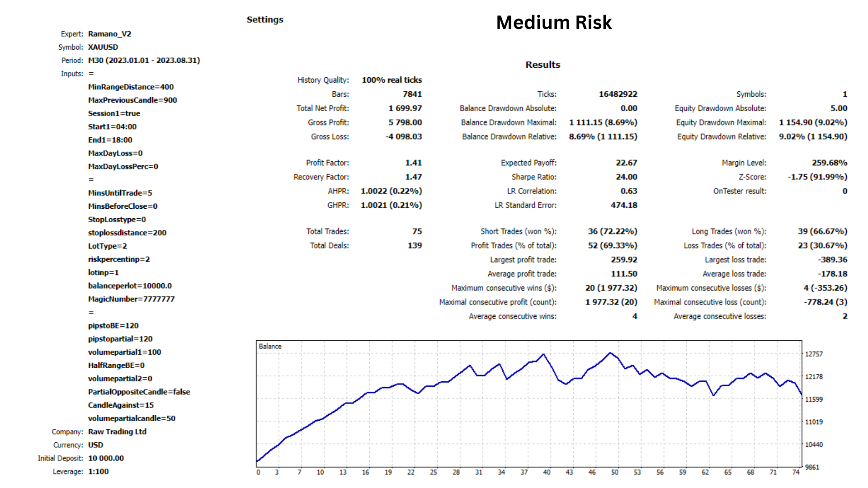Viewport: 868px width, 488px height.
Task: Click the Total Trades value 75
Action: pos(417,231)
